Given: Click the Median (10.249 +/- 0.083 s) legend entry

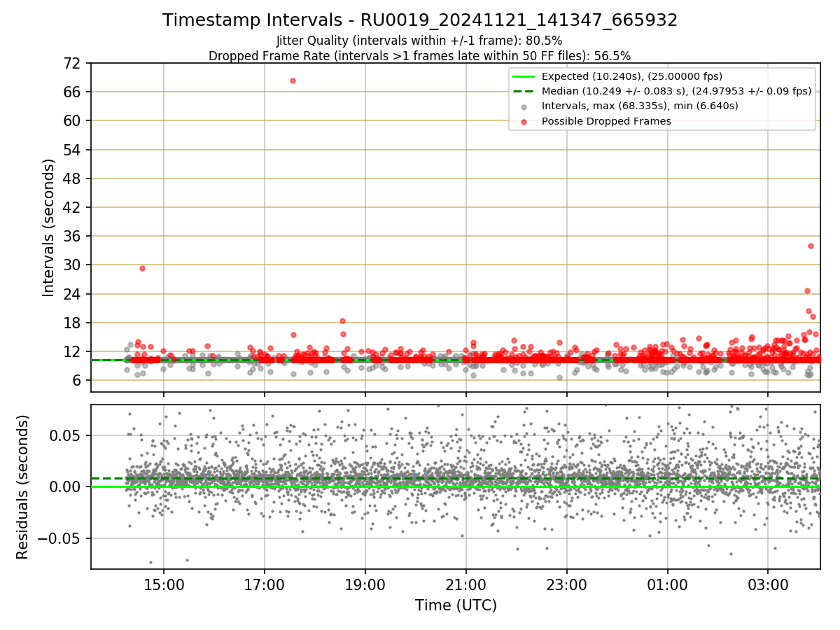Looking at the screenshot, I should click(676, 91).
